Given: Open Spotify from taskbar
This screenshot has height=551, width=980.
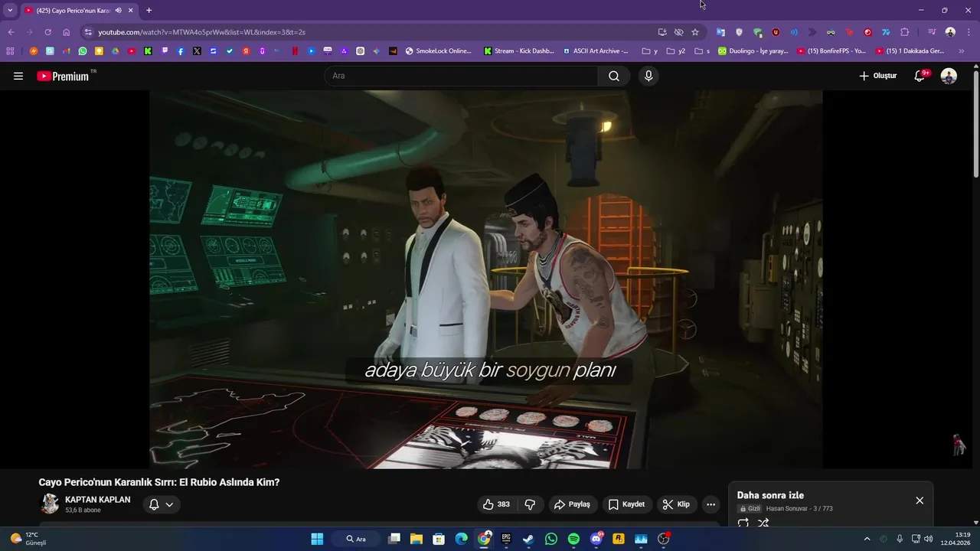Looking at the screenshot, I should 573,539.
